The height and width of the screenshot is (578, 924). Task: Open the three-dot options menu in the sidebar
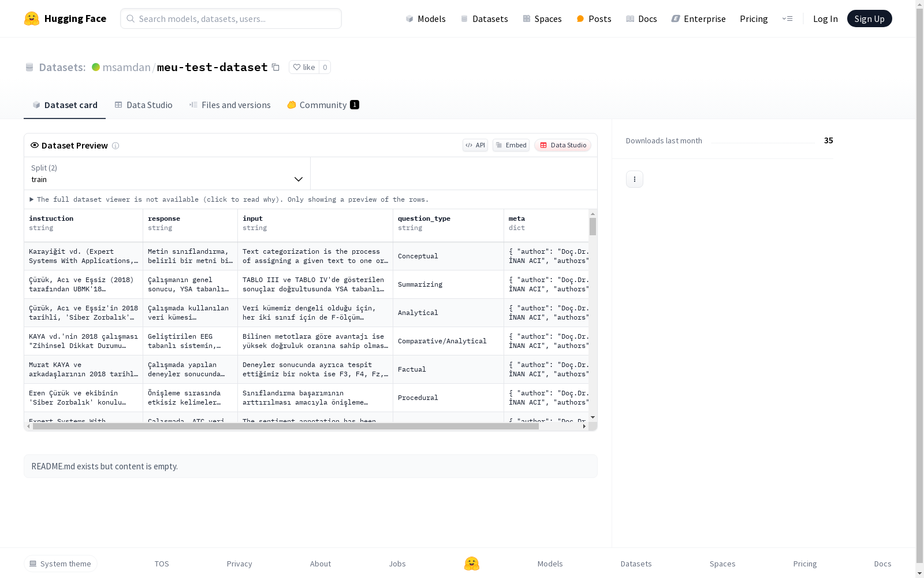click(x=635, y=179)
